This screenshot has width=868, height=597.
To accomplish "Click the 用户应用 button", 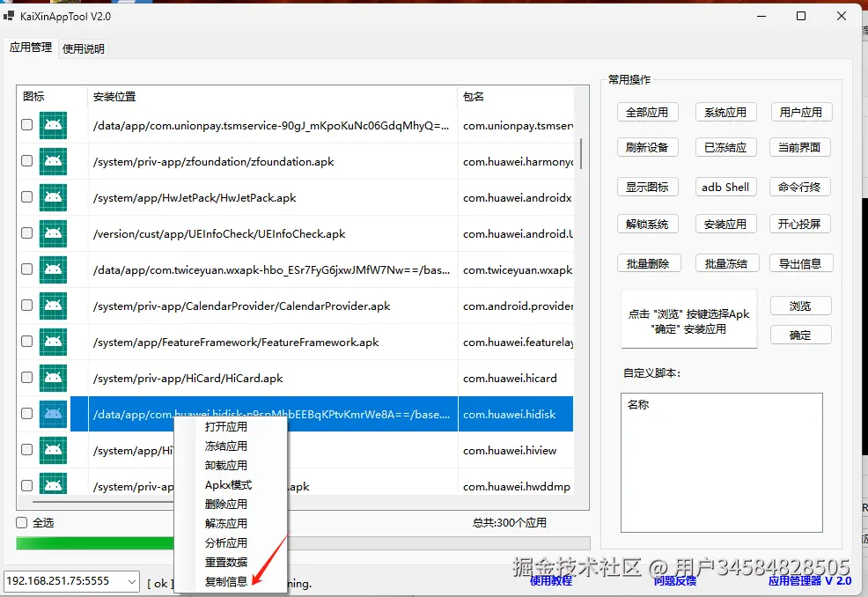I will point(801,113).
